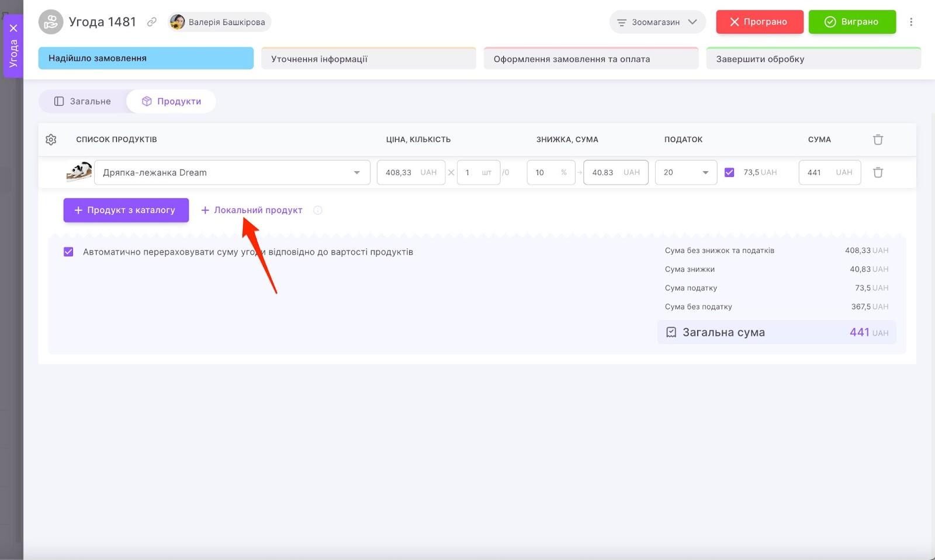Delete the Дряпка-лежанка Dream product row
This screenshot has height=560, width=935.
[878, 172]
